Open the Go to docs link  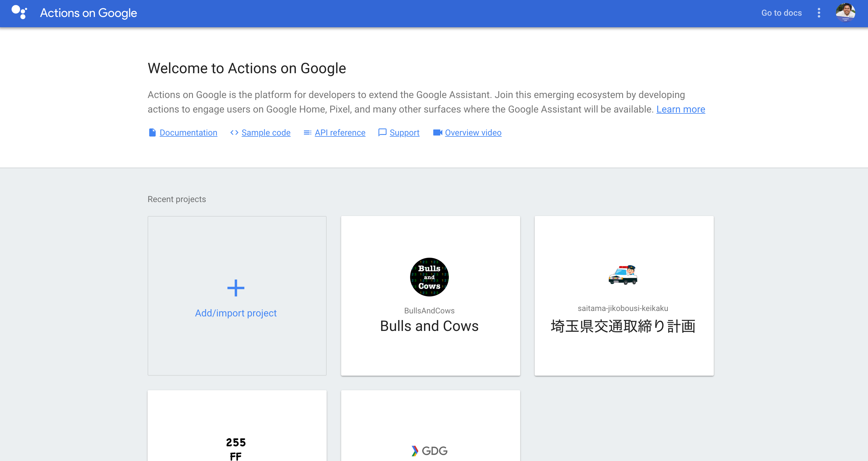pyautogui.click(x=782, y=13)
